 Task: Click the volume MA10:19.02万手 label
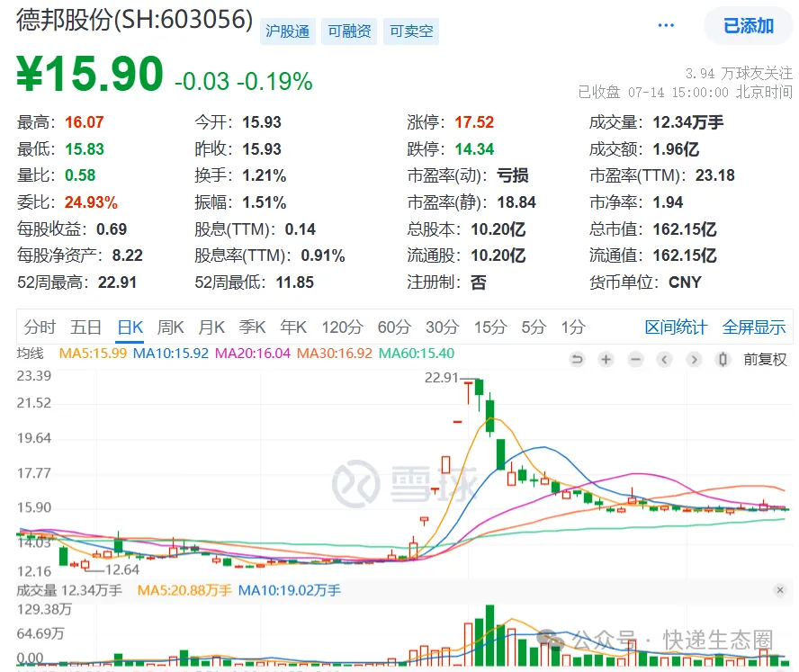coord(290,590)
